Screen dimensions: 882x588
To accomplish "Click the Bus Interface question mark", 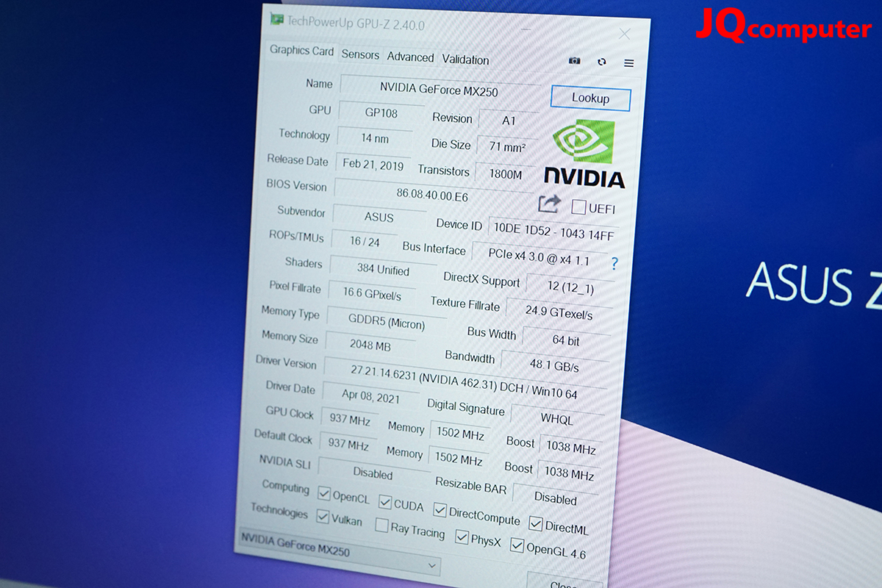I will click(614, 264).
